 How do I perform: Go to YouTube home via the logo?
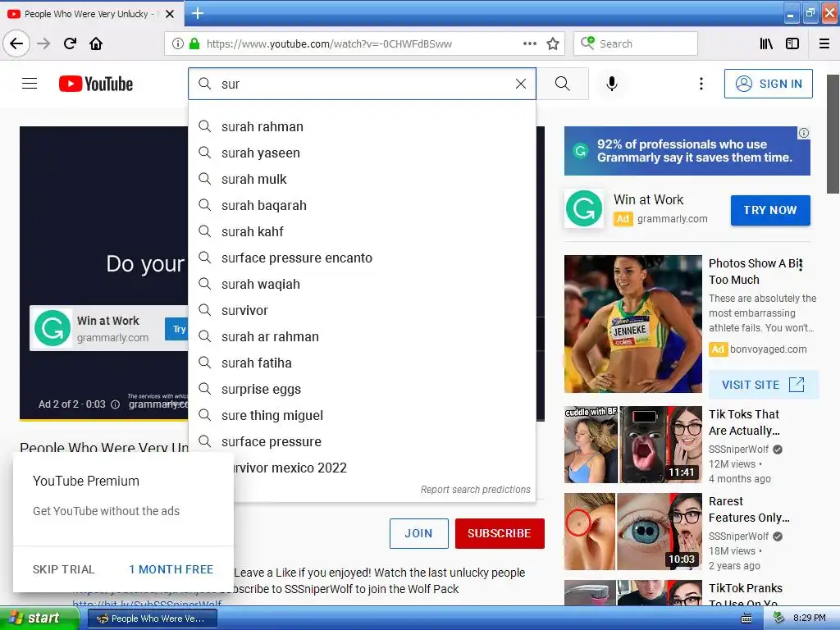pyautogui.click(x=96, y=84)
